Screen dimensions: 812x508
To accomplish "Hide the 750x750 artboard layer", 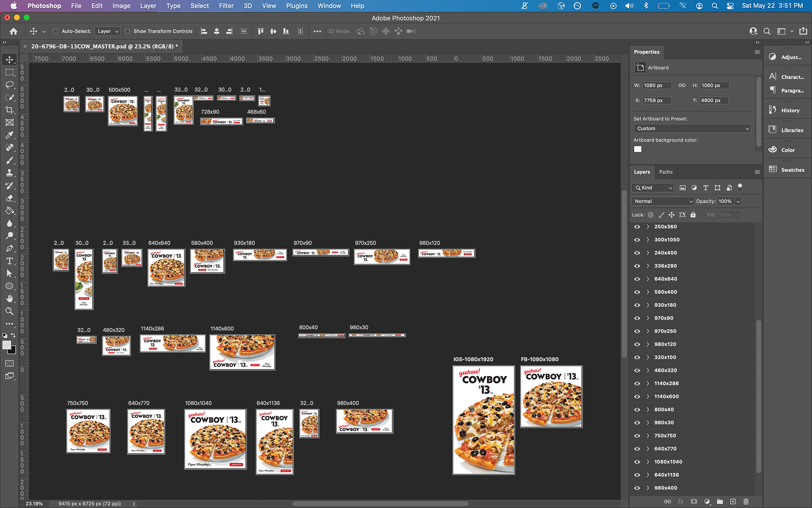I will [x=637, y=436].
